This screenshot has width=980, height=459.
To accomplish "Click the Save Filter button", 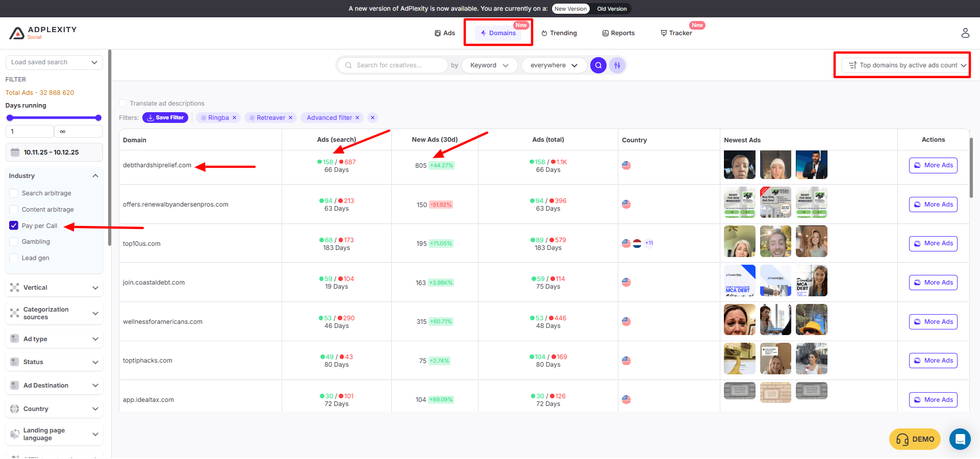I will pyautogui.click(x=165, y=118).
